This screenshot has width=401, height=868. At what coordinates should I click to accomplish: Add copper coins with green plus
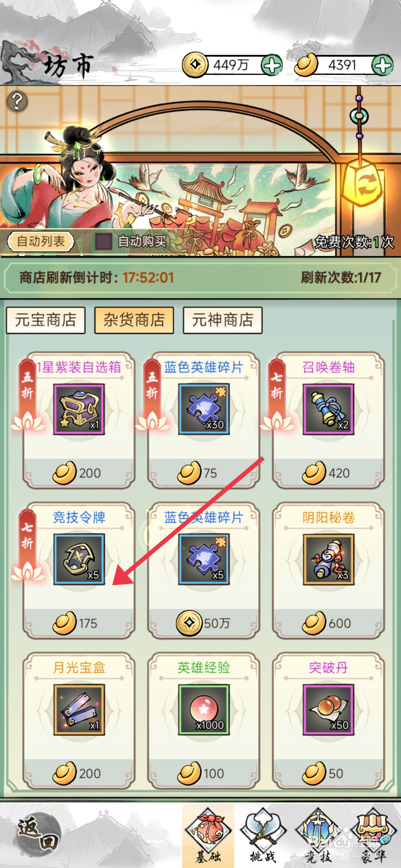(x=272, y=65)
